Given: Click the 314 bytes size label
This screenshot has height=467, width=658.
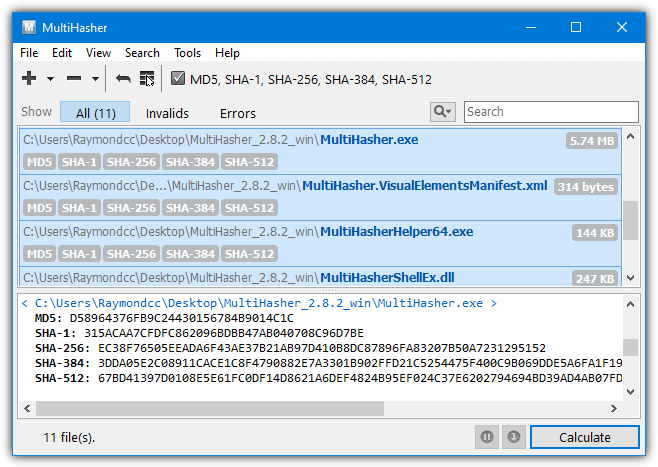Looking at the screenshot, I should click(586, 187).
